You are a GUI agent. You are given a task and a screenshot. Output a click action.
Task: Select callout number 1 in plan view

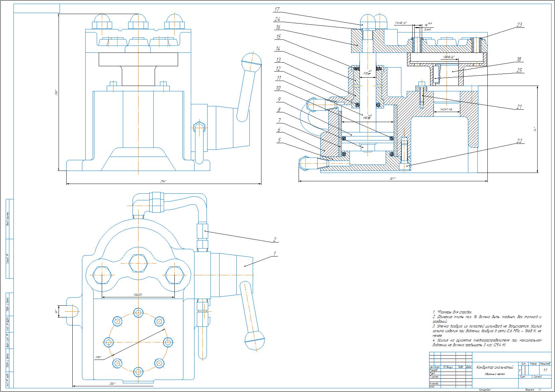coord(275,254)
